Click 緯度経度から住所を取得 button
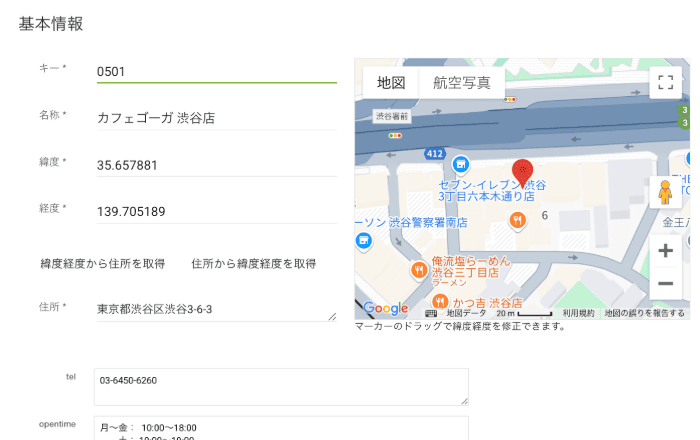Viewport: 700px width, 440px height. point(103,264)
